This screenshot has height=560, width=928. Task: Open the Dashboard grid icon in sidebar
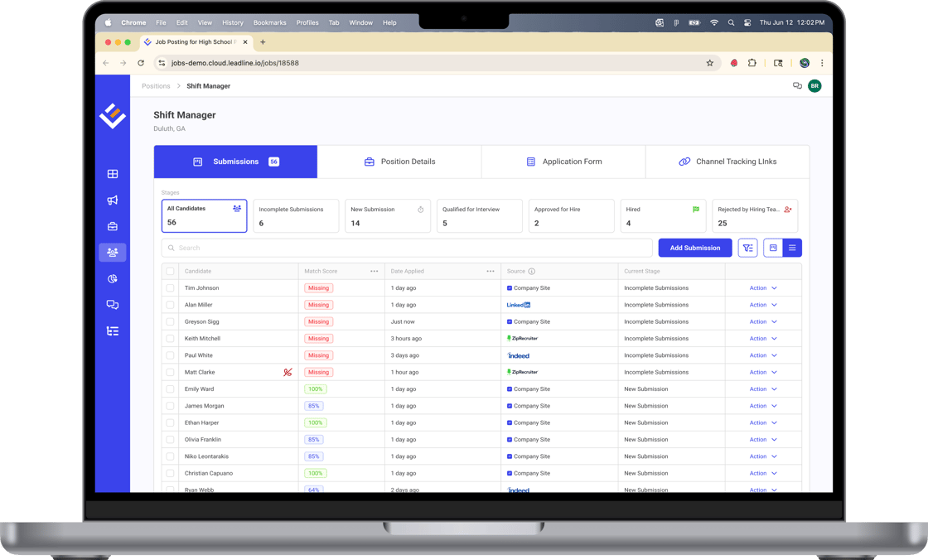point(113,174)
